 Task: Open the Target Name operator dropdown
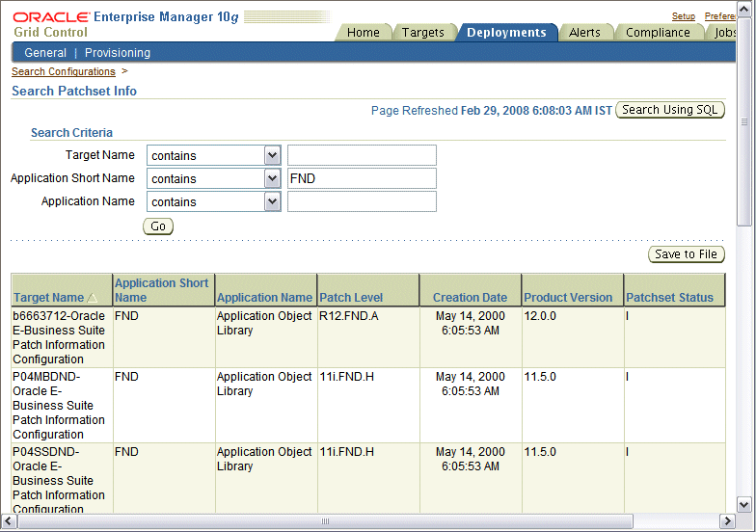[x=272, y=156]
